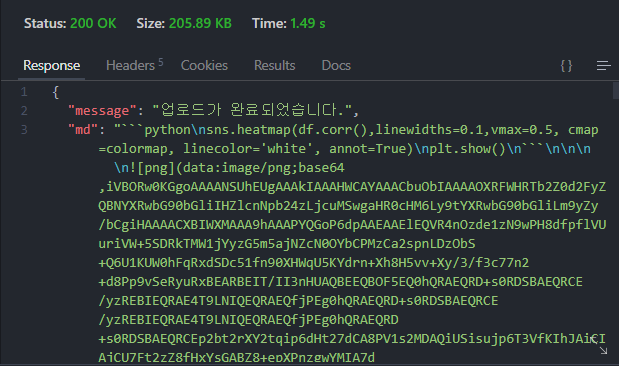Click line number 3 in gutter
The height and width of the screenshot is (366, 619).
pos(24,130)
